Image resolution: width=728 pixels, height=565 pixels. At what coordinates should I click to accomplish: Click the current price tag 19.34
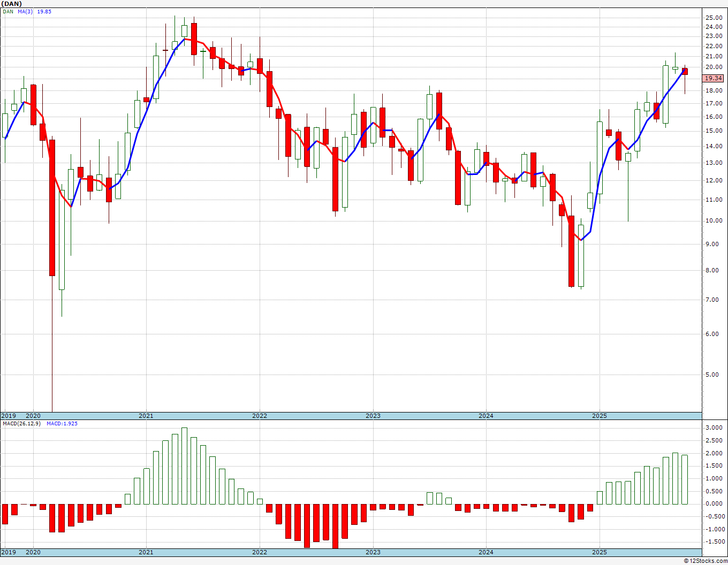coord(713,78)
